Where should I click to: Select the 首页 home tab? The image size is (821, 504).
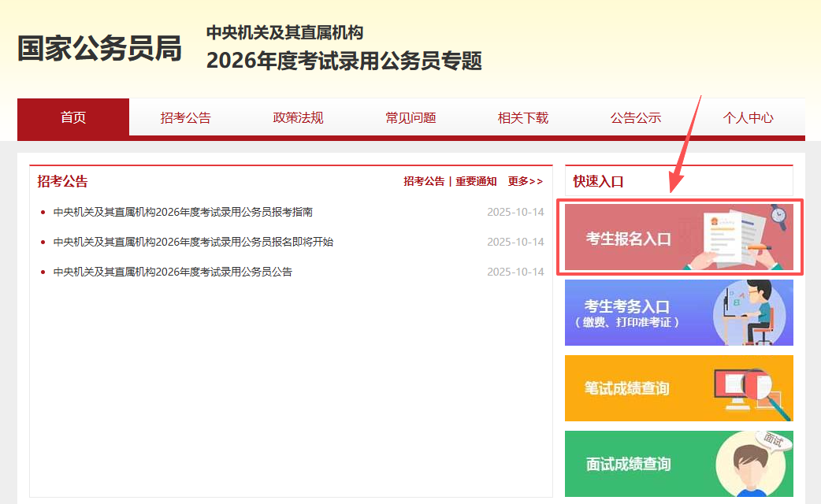73,117
